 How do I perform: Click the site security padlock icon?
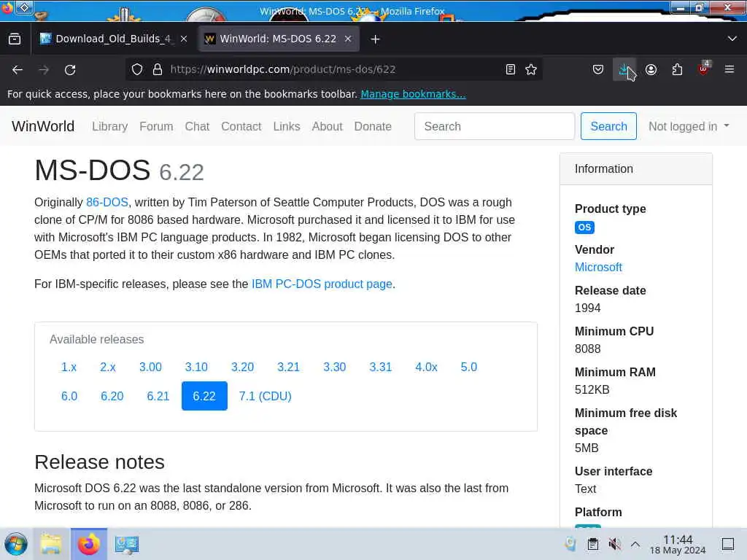coord(158,69)
